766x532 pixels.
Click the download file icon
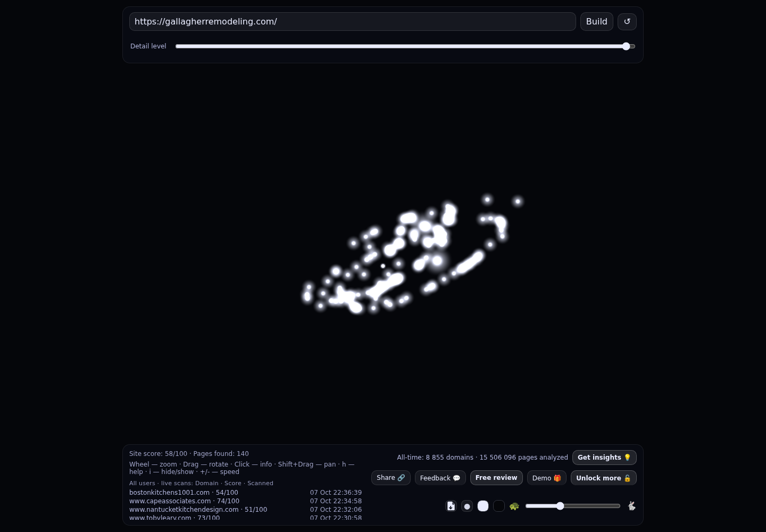451,506
